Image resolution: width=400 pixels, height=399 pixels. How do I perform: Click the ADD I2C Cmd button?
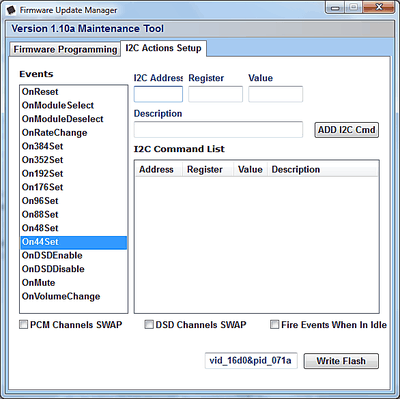(346, 130)
